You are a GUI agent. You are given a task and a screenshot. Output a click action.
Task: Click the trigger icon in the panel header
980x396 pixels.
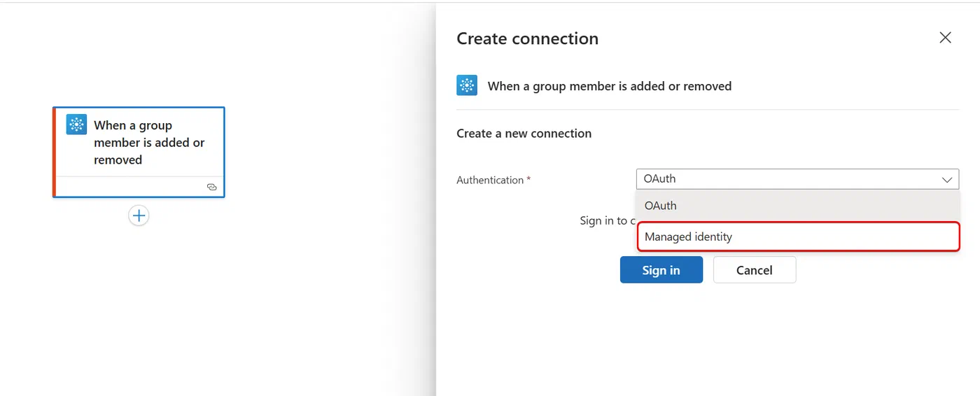pyautogui.click(x=467, y=85)
